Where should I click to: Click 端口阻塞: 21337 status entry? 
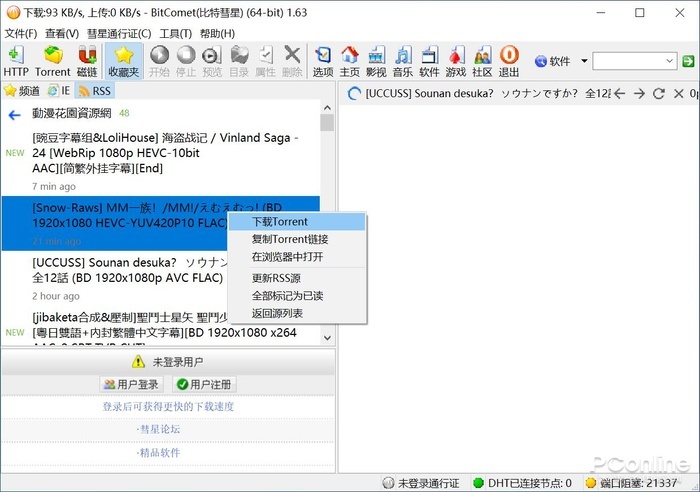click(631, 483)
